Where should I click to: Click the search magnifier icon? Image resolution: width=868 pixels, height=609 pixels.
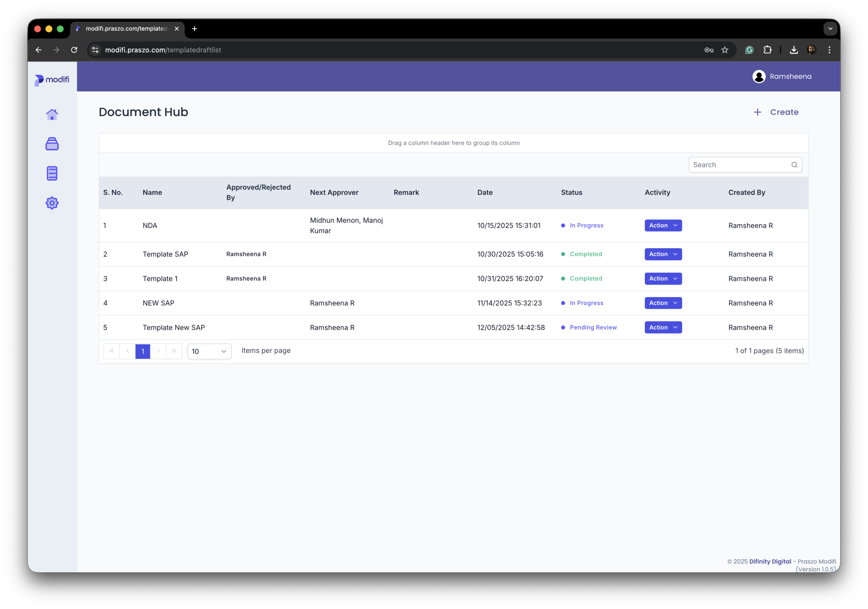[794, 165]
